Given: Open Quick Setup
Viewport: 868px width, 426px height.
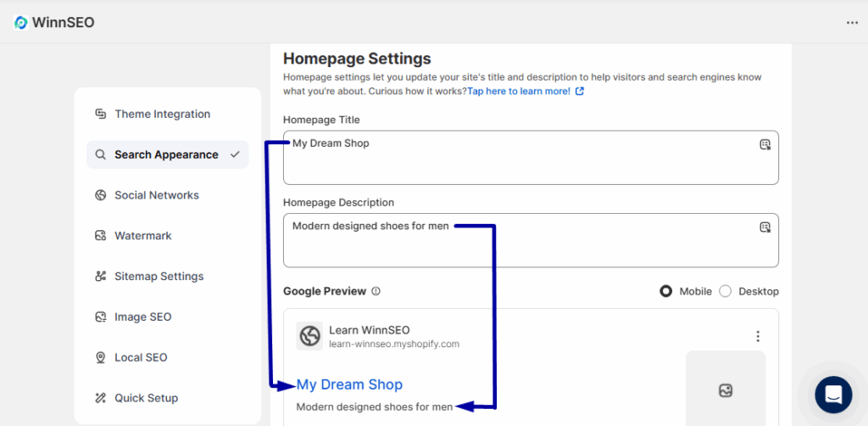Looking at the screenshot, I should tap(168, 398).
